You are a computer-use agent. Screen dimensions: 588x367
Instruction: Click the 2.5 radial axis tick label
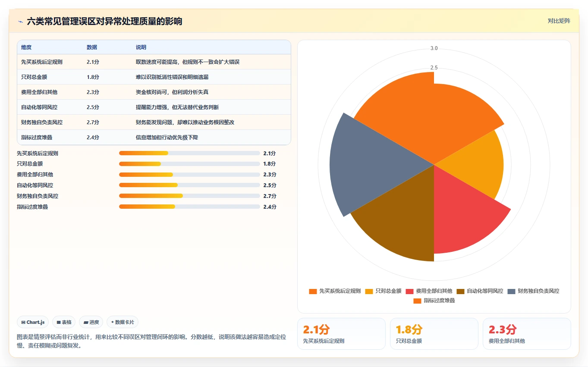click(434, 68)
